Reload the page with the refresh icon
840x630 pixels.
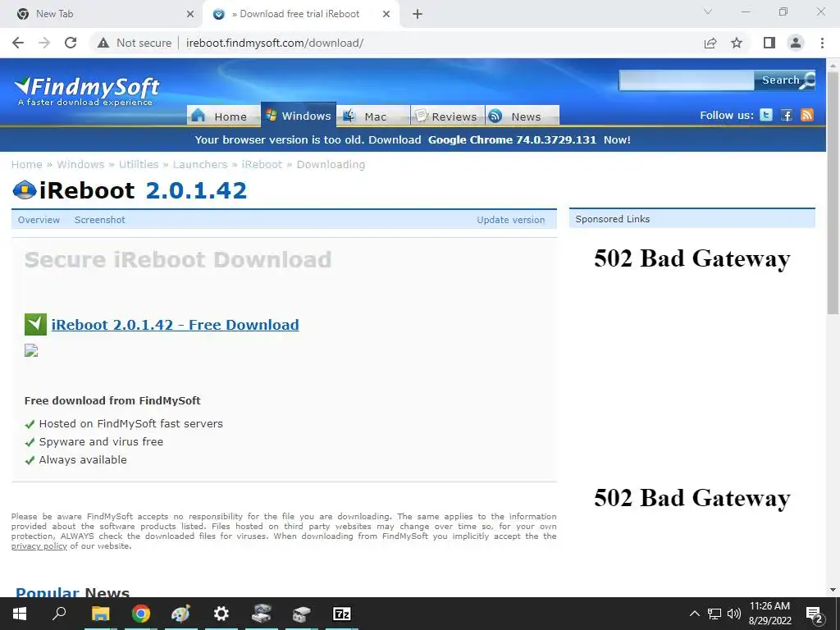coord(71,43)
